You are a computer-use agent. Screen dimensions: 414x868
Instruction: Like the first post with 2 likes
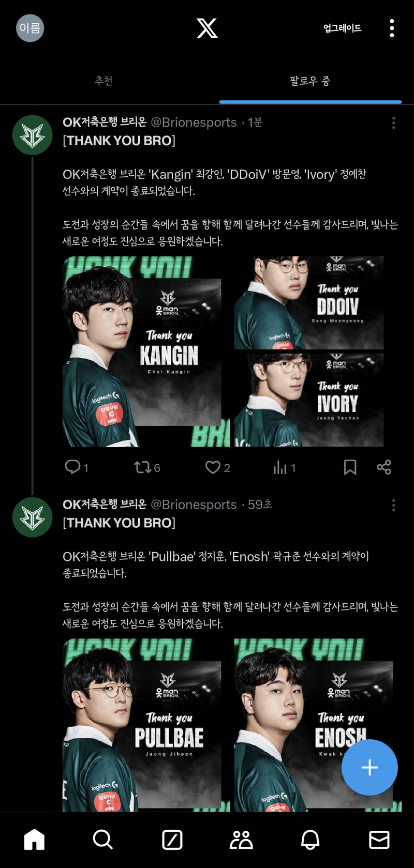point(217,467)
